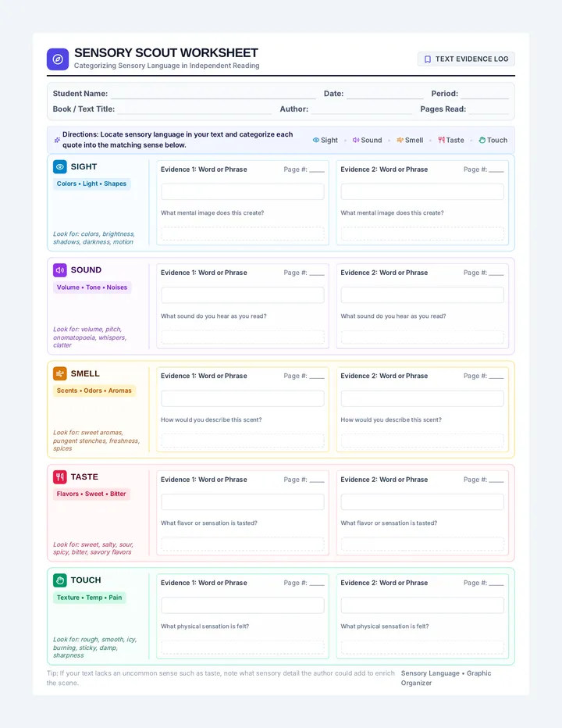Image resolution: width=562 pixels, height=728 pixels.
Task: Click Touch Evidence 1 Page # line
Action: [x=316, y=583]
